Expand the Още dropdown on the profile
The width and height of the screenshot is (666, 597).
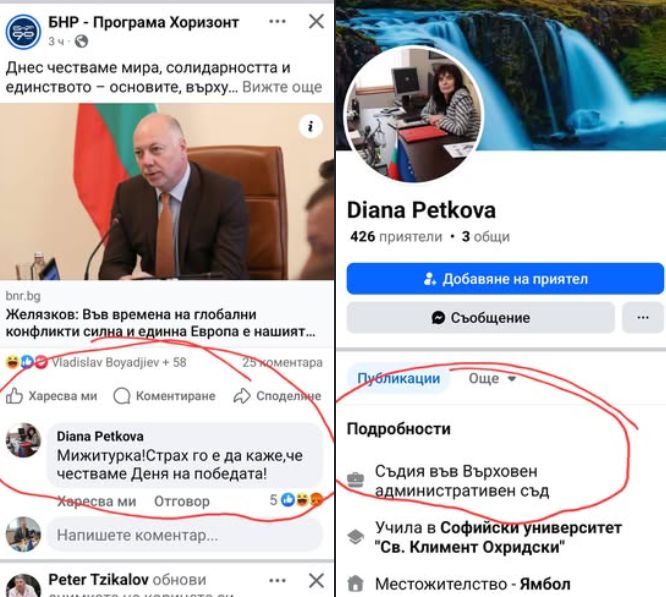click(x=492, y=378)
